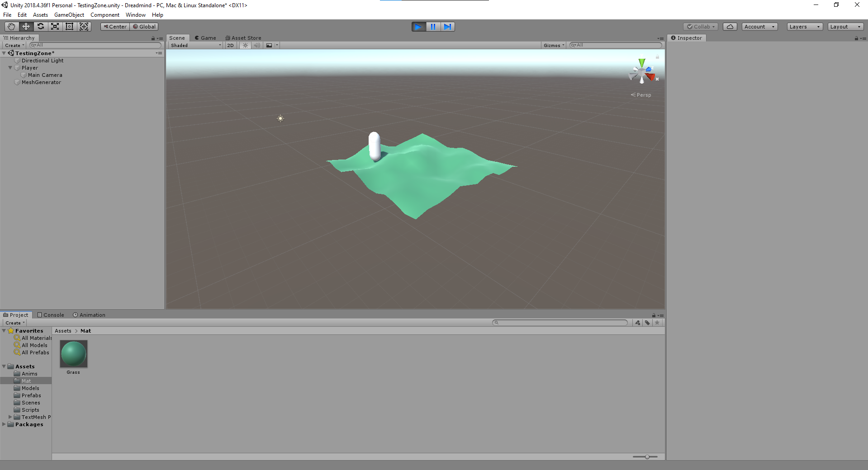The image size is (868, 470).
Task: Switch to the Console tab
Action: 51,315
